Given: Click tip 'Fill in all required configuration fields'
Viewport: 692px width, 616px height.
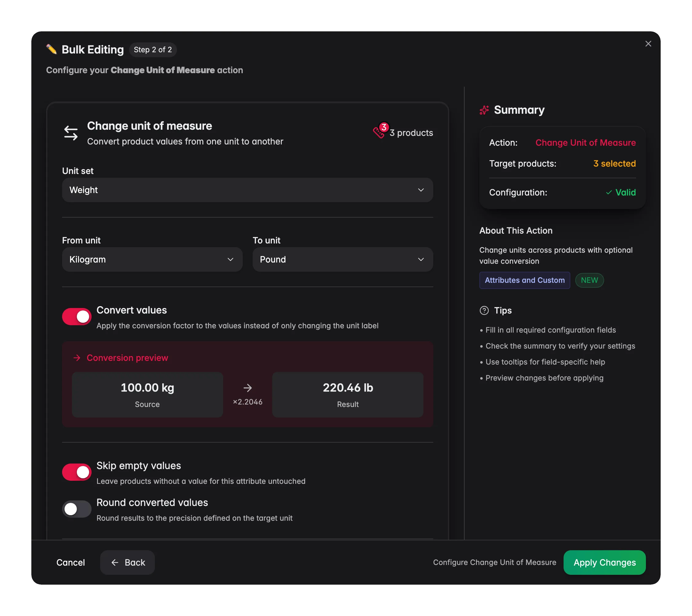Looking at the screenshot, I should point(550,330).
